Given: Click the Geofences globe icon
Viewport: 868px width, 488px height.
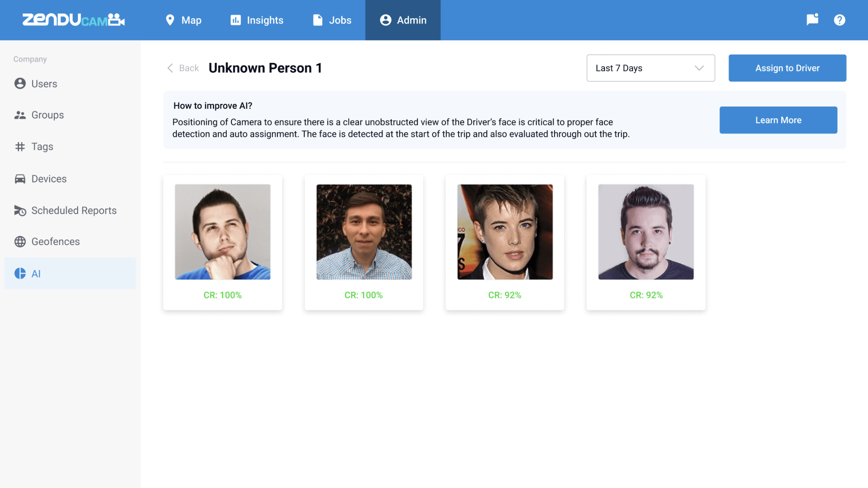Looking at the screenshot, I should (x=20, y=242).
